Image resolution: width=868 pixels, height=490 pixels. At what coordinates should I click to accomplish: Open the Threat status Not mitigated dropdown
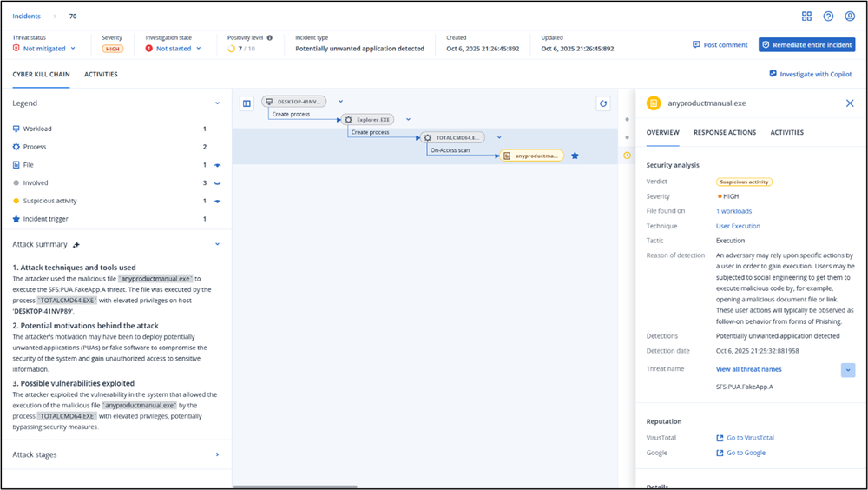point(44,49)
